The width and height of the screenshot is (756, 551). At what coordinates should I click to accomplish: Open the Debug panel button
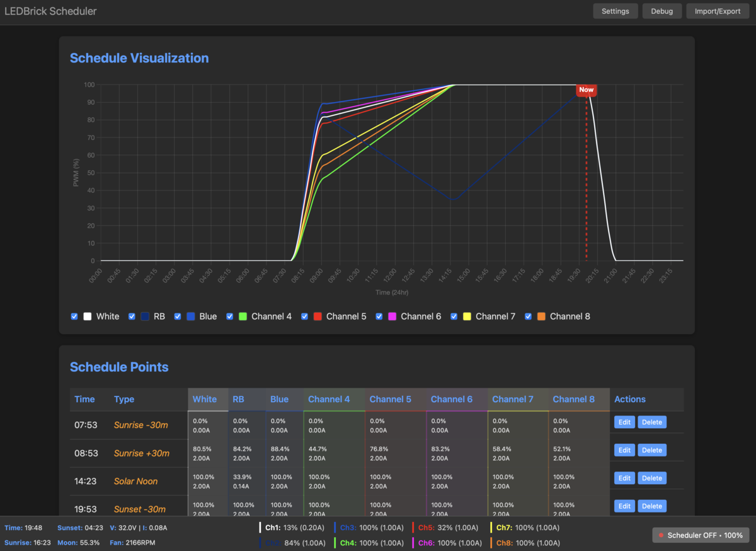coord(661,11)
